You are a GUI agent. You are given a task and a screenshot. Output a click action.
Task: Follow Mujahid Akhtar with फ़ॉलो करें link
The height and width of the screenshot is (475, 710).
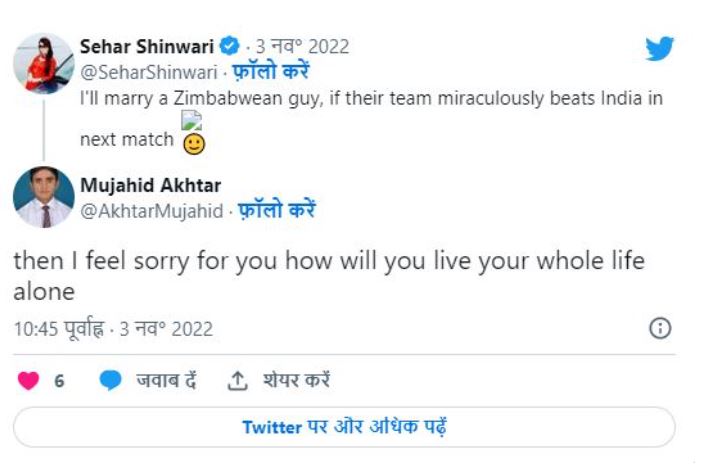(277, 210)
